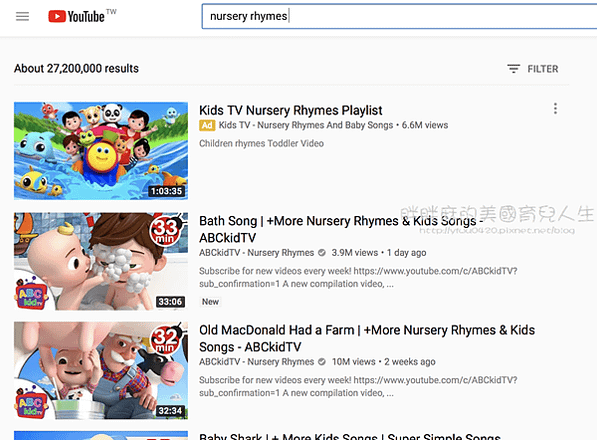597x440 pixels.
Task: Visit ABCkidTV channel under Bath Song
Action: coord(257,253)
